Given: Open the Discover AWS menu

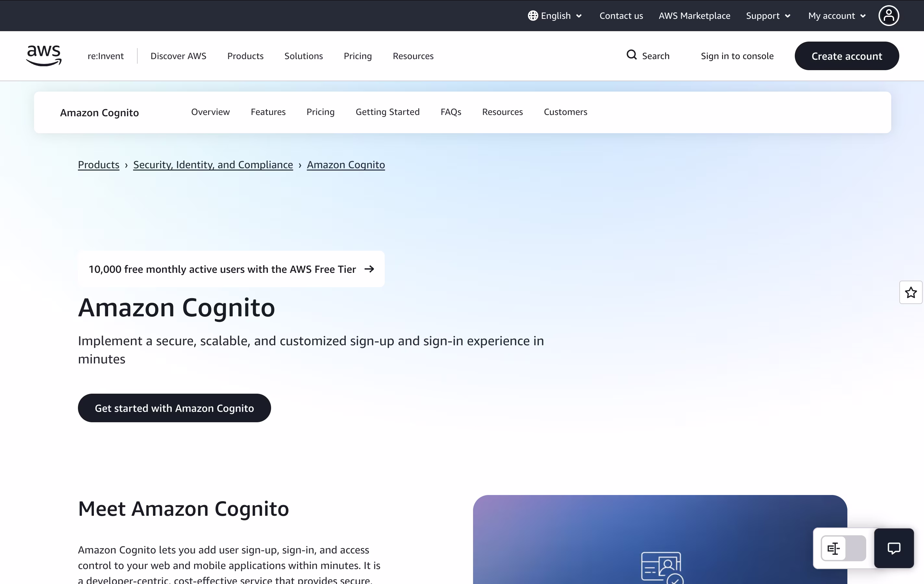Looking at the screenshot, I should [178, 56].
